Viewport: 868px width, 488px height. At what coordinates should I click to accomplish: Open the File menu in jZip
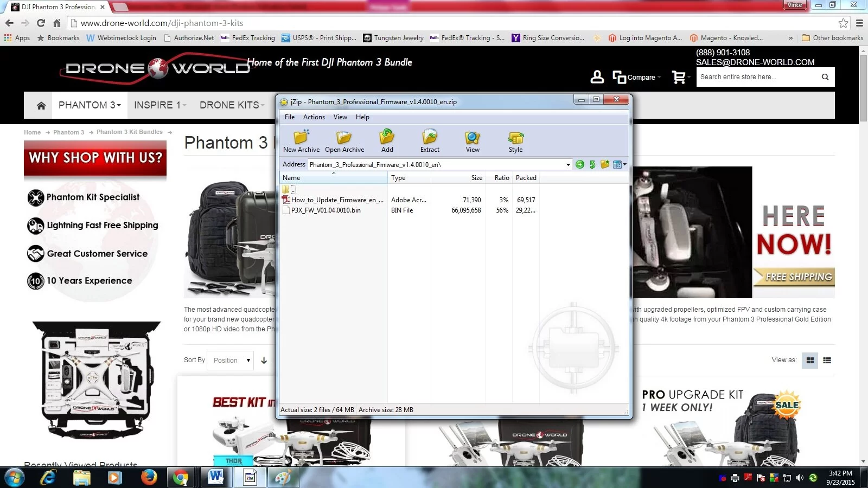(290, 117)
